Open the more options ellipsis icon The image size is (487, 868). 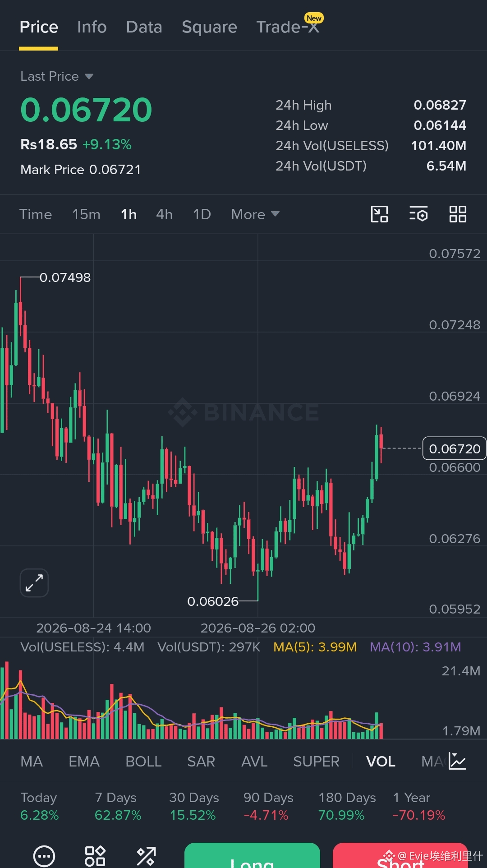pos(44,856)
